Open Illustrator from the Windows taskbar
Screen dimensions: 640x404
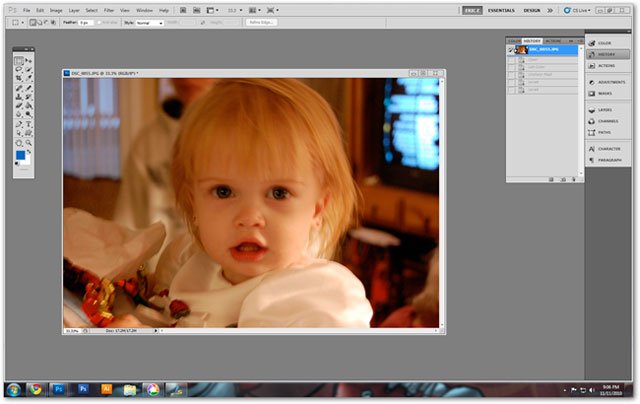[x=106, y=389]
